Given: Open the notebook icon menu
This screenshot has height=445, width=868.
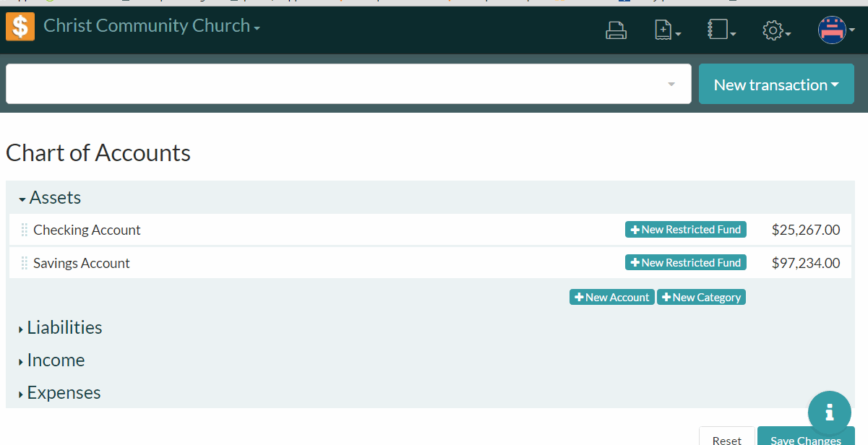Looking at the screenshot, I should point(721,30).
